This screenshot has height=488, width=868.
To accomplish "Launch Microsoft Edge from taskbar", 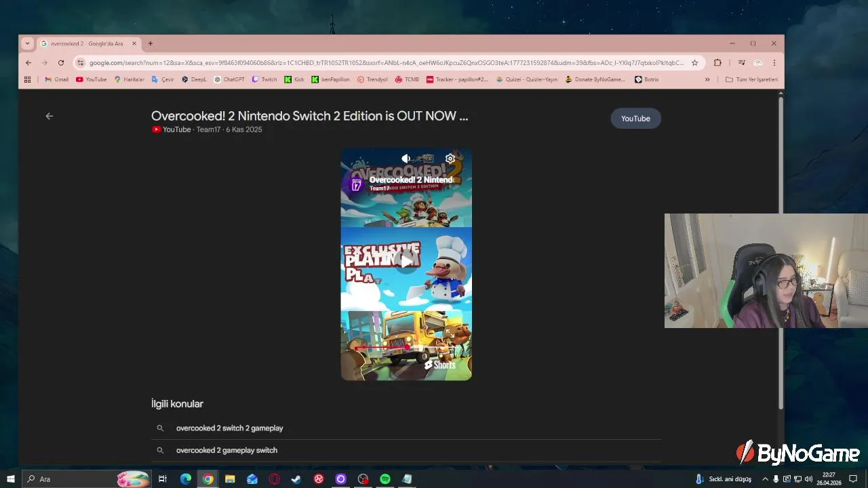I will 185,479.
